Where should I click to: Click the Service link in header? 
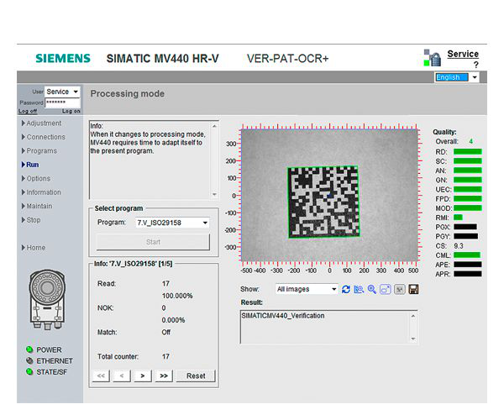tap(463, 54)
